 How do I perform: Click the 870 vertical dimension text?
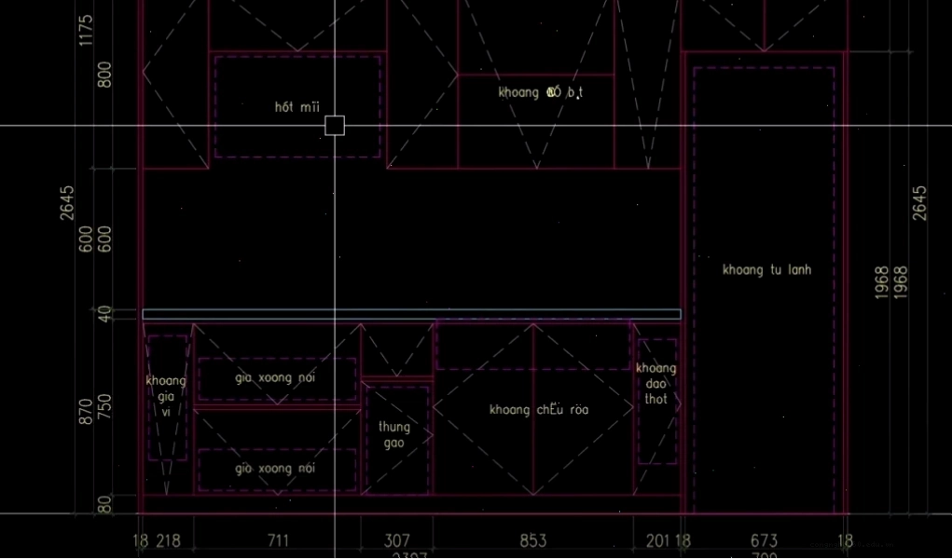click(86, 411)
